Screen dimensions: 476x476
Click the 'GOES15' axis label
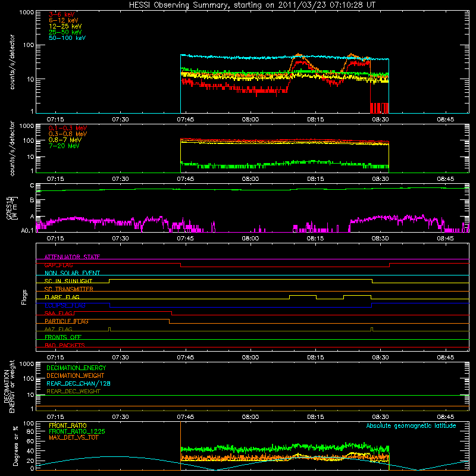click(9, 208)
